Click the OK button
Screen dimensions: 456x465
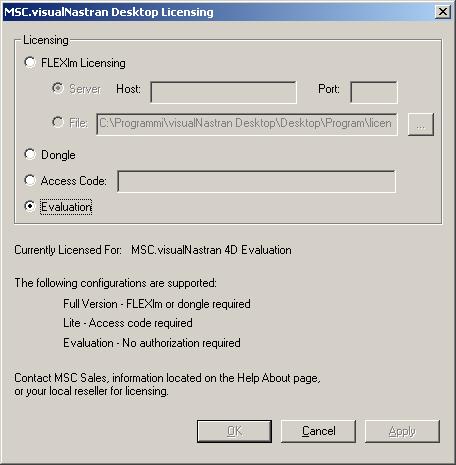pos(234,431)
